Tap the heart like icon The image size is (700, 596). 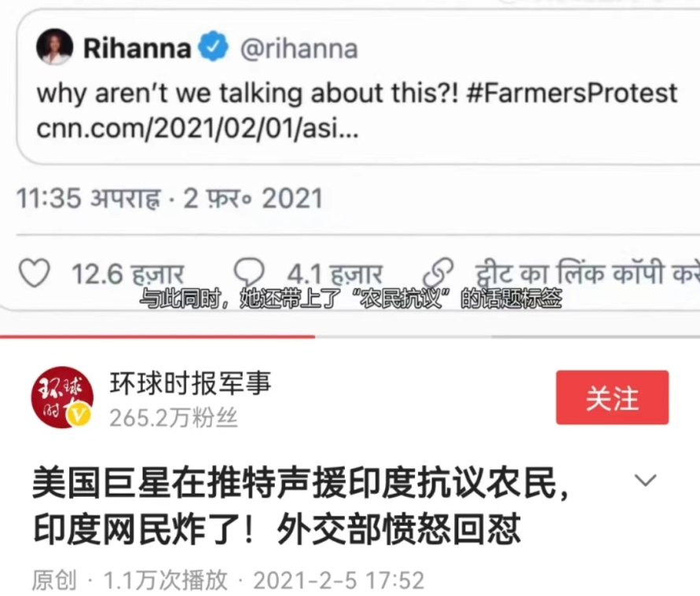pos(34,273)
